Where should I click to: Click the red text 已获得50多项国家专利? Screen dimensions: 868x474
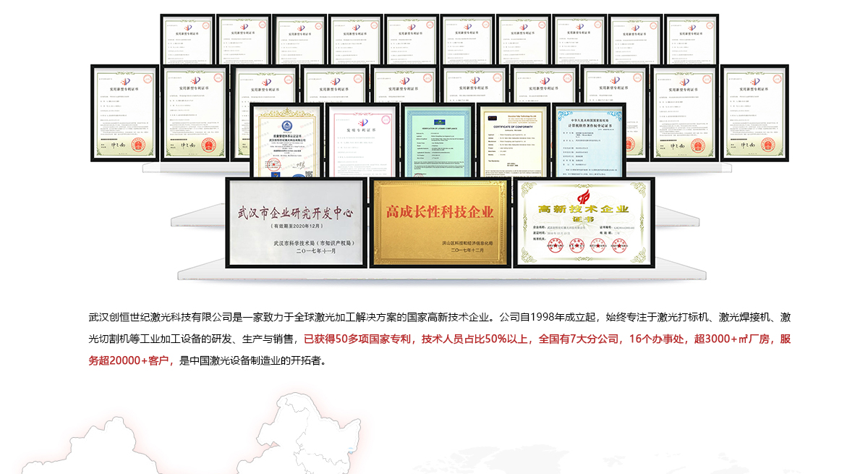(357, 339)
